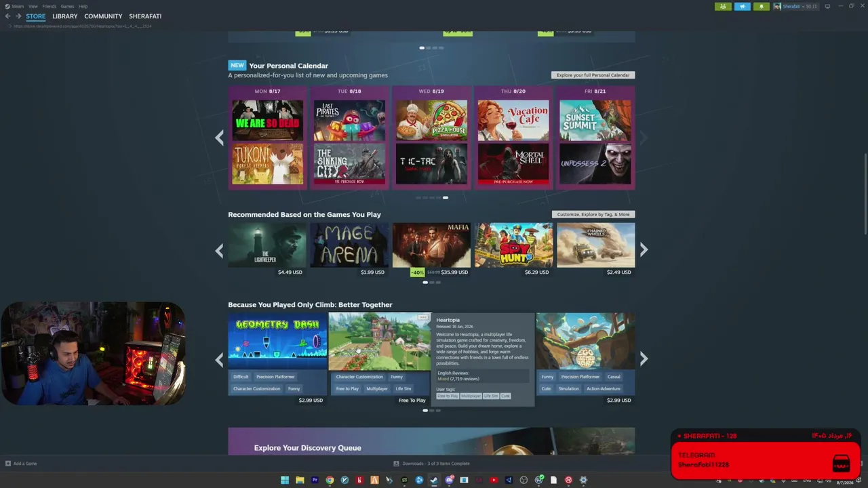868x488 pixels.
Task: Select the Multiplayer tag under Heartopia
Action: [377, 389]
